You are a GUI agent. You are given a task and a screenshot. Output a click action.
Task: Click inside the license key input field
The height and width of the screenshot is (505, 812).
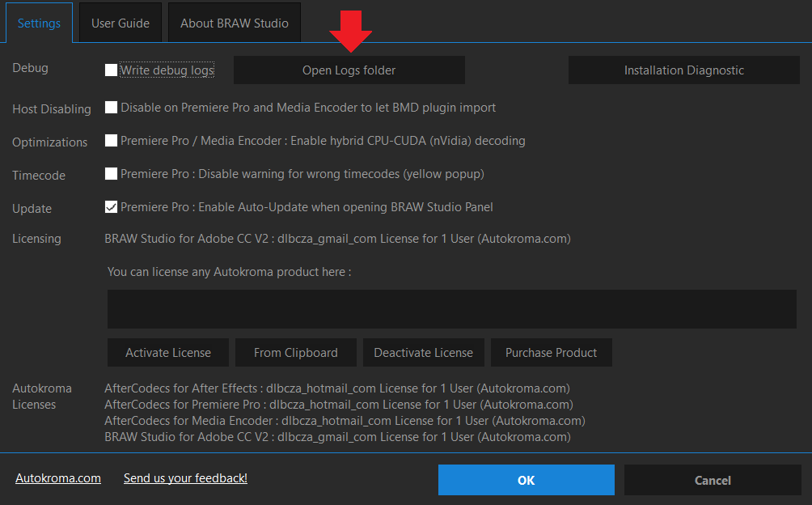pos(451,308)
